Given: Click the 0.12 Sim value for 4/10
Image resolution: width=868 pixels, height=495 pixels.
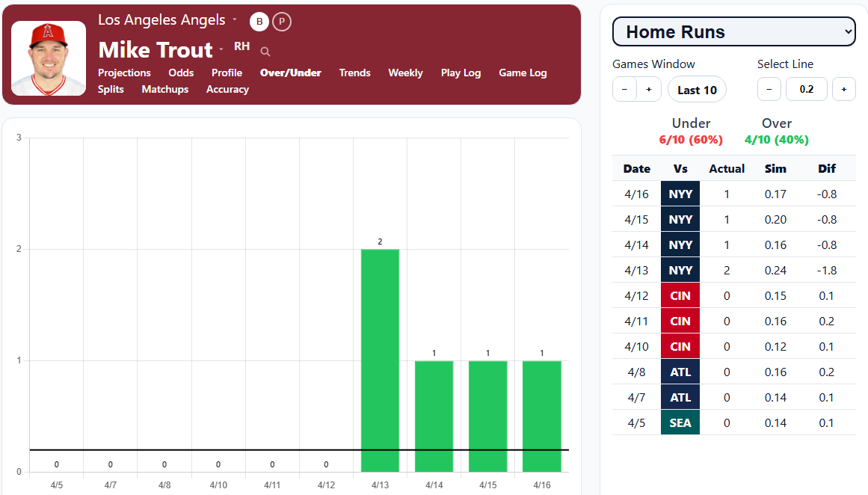Looking at the screenshot, I should [775, 347].
